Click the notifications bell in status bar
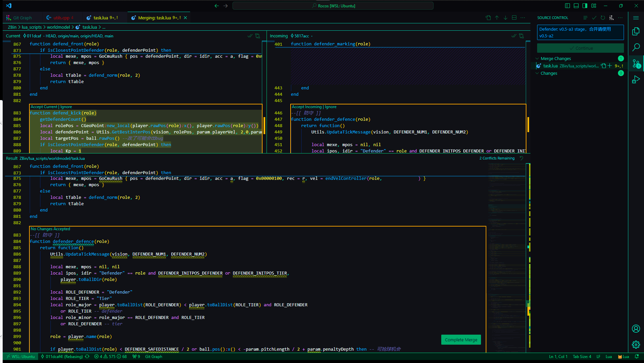This screenshot has width=644, height=363. 637,356
